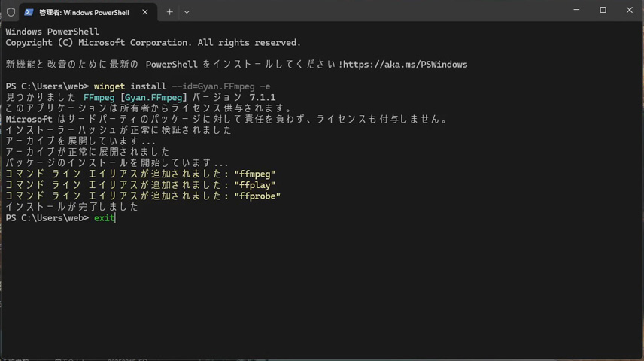Click the "ffmpeg" alias name
Viewport: 644px width, 361px height.
(x=254, y=174)
